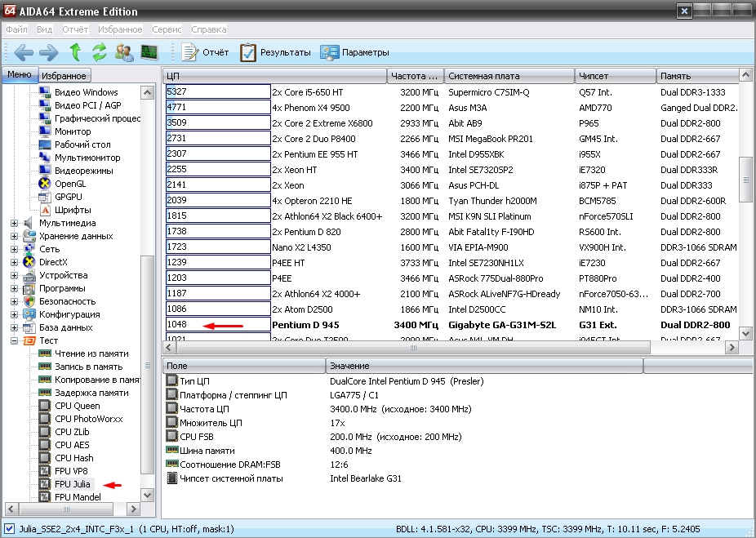Open the Отчёт menu in menu bar
The width and height of the screenshot is (756, 538).
75,29
